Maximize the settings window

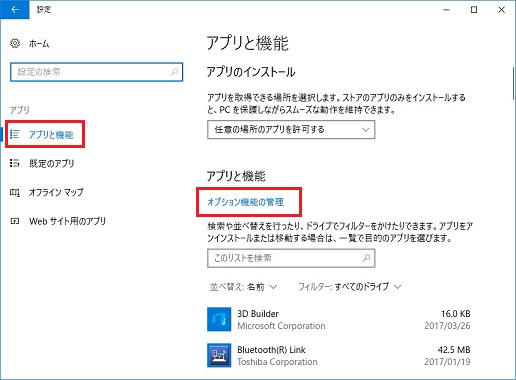pos(474,10)
